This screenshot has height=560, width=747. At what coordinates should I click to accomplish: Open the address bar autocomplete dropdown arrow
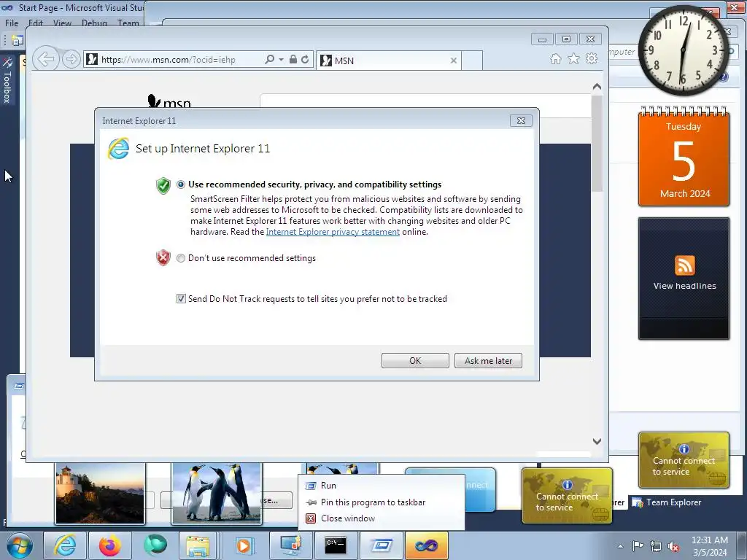281,60
